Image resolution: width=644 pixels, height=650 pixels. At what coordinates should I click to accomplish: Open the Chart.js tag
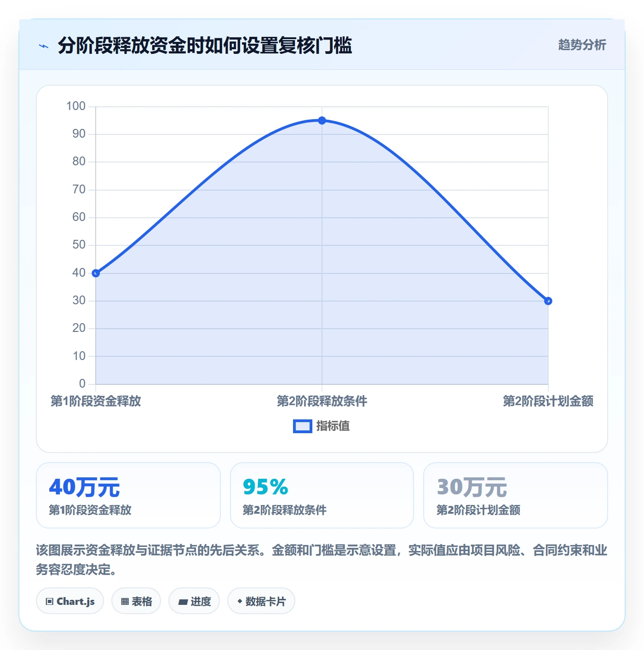[x=70, y=601]
